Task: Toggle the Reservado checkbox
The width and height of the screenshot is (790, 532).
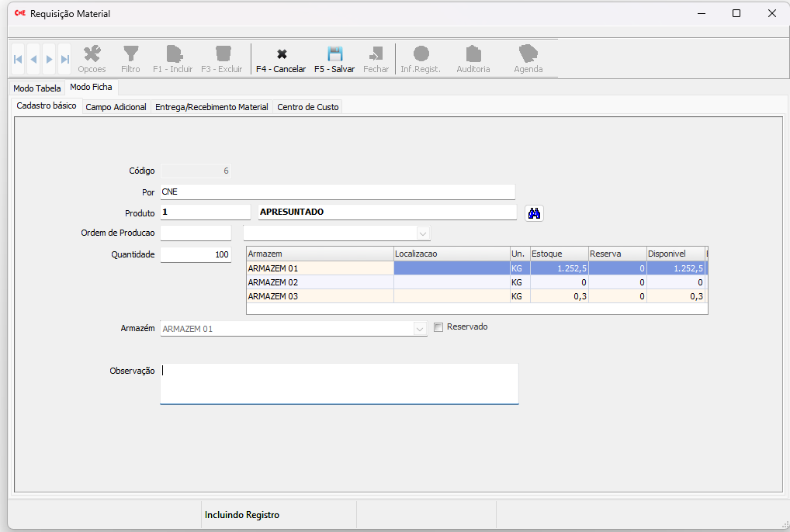Action: [x=438, y=327]
